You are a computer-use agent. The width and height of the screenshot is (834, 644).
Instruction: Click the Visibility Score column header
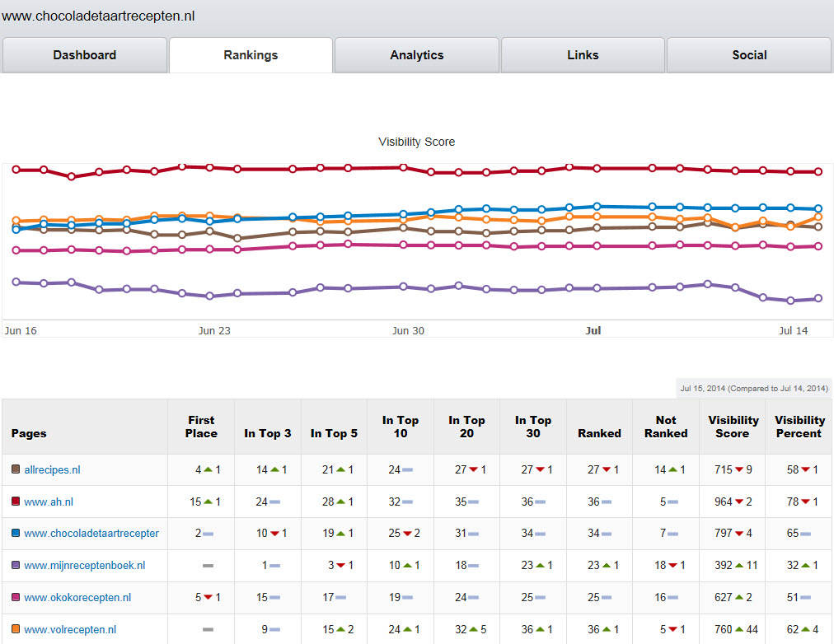[733, 427]
